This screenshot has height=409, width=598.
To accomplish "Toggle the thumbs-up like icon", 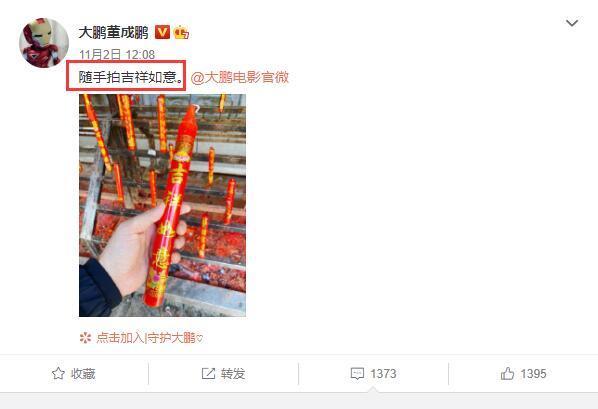I will pos(507,374).
